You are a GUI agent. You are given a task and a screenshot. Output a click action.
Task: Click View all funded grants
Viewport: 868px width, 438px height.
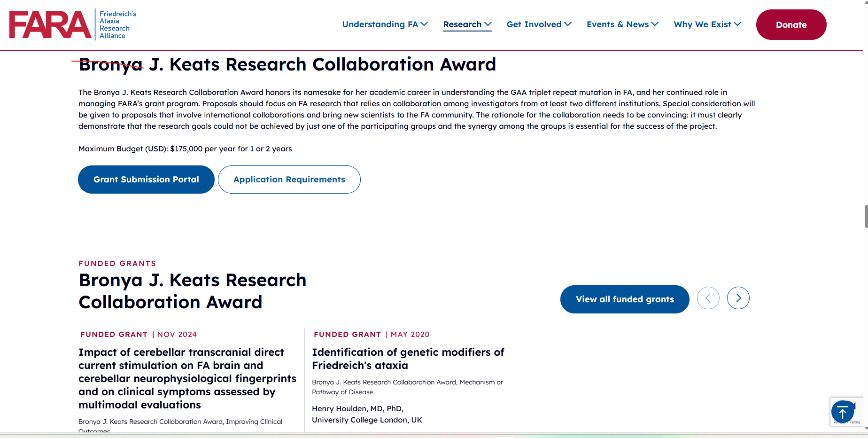pyautogui.click(x=624, y=299)
